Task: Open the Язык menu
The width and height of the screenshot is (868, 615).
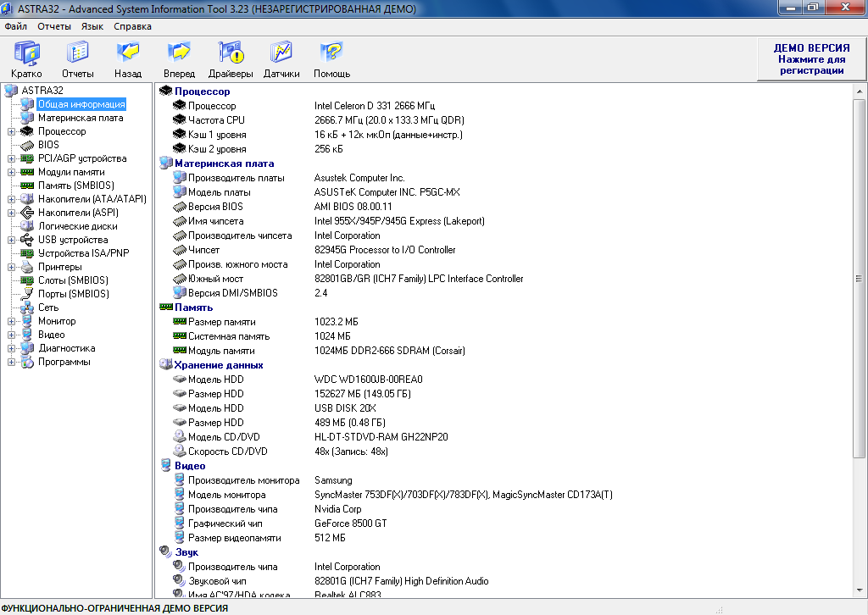Action: click(x=92, y=26)
